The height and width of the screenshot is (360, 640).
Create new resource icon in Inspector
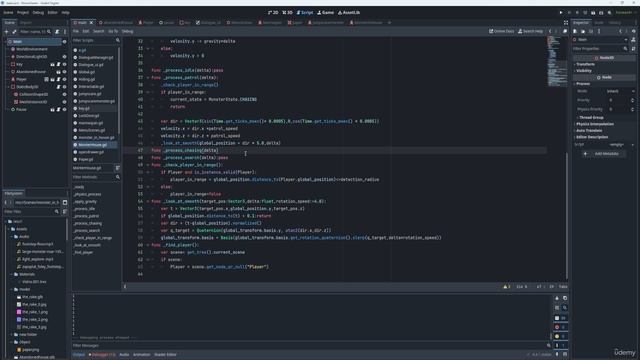(x=575, y=31)
